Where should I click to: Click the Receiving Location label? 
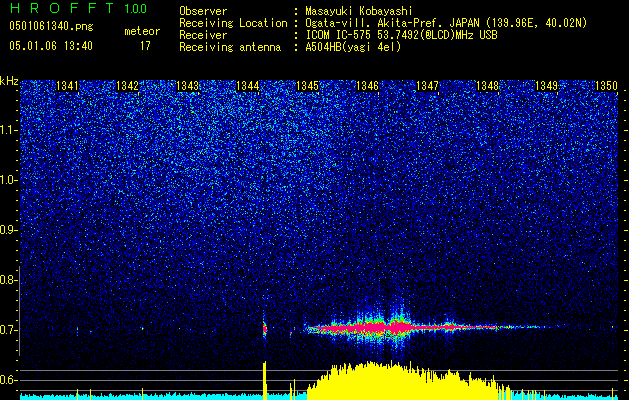(233, 23)
